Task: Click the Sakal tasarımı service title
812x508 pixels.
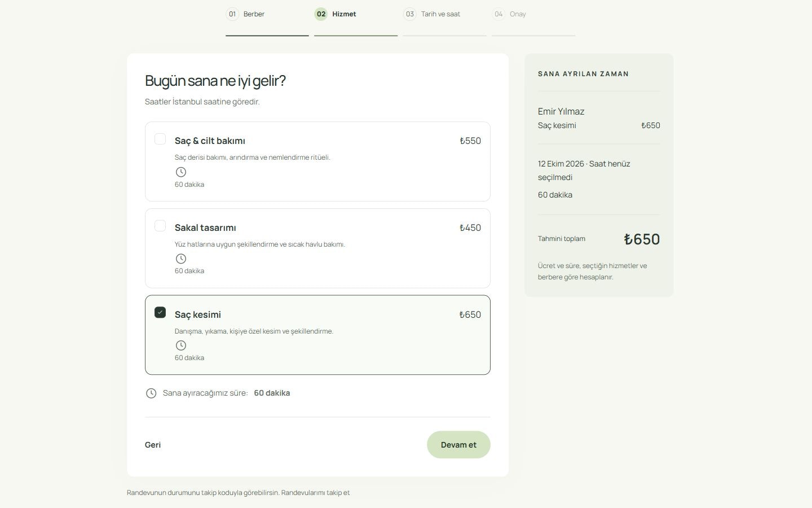Action: [x=205, y=227]
